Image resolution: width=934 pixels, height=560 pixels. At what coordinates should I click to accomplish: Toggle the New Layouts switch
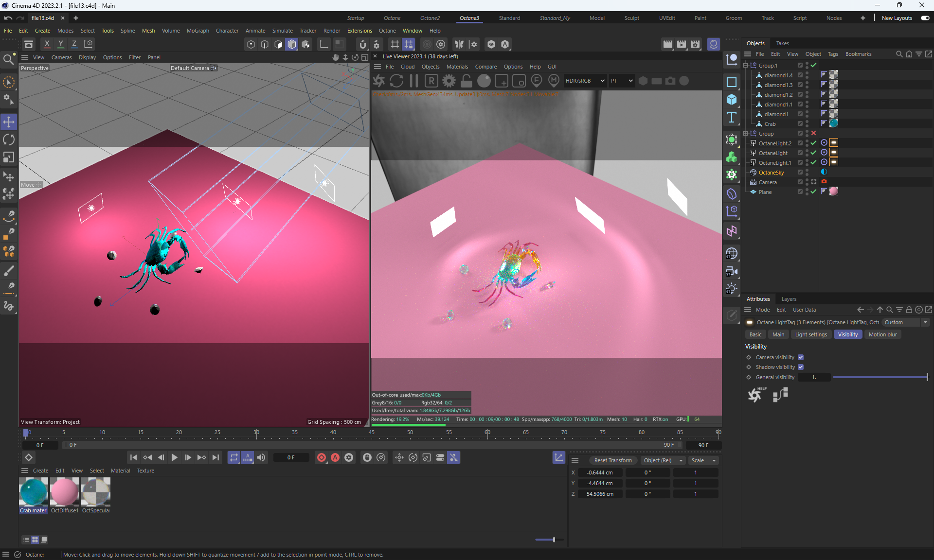click(x=925, y=18)
